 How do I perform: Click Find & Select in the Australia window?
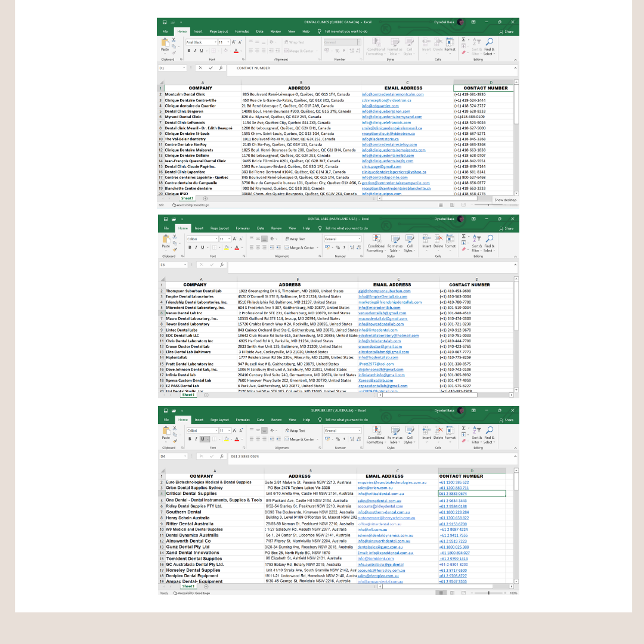click(x=489, y=435)
